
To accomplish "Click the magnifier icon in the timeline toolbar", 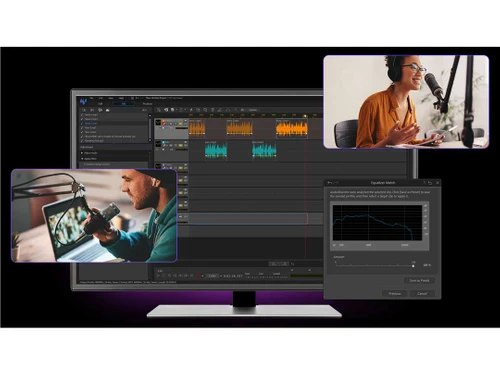I will pyautogui.click(x=205, y=110).
